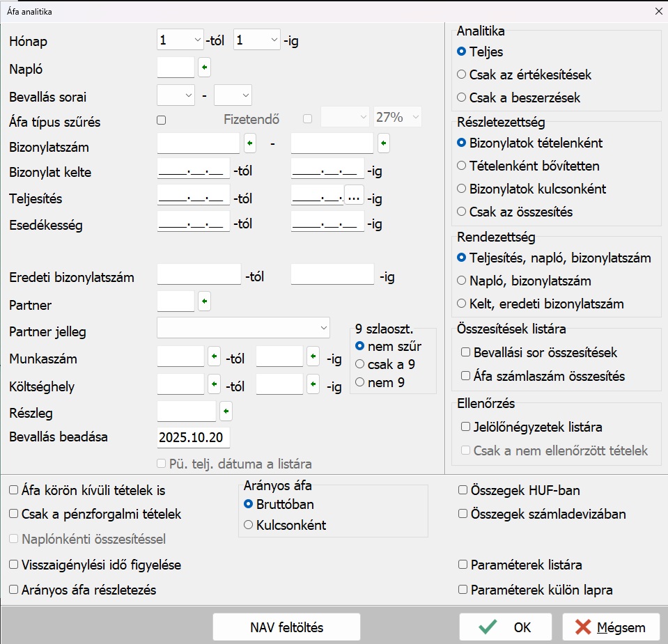Tick the Összegek HUF-ban checkbox
The image size is (668, 644).
coord(463,490)
